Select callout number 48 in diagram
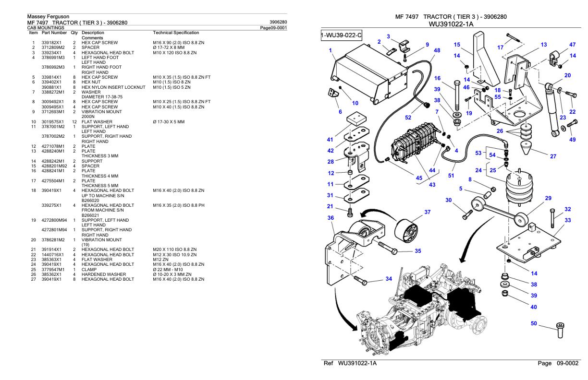Screen dimensions: 588x380 point(437,50)
